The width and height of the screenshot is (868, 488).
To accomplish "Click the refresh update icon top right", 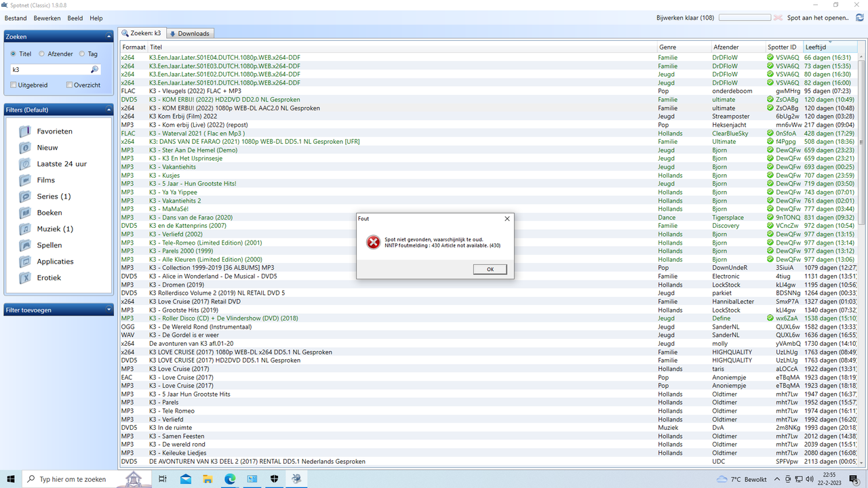I will point(860,18).
